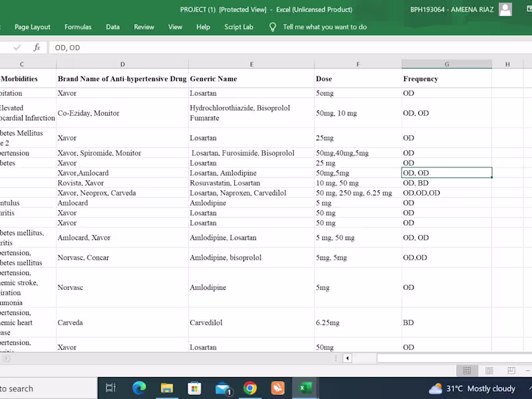Open the Mail app on the taskbar
The width and height of the screenshot is (532, 399).
[x=223, y=388]
